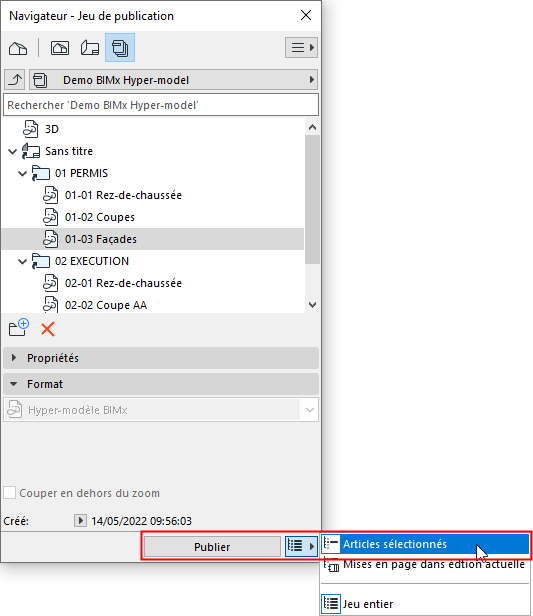Open the Hyper-modèle BIMx format dropdown

(x=161, y=410)
